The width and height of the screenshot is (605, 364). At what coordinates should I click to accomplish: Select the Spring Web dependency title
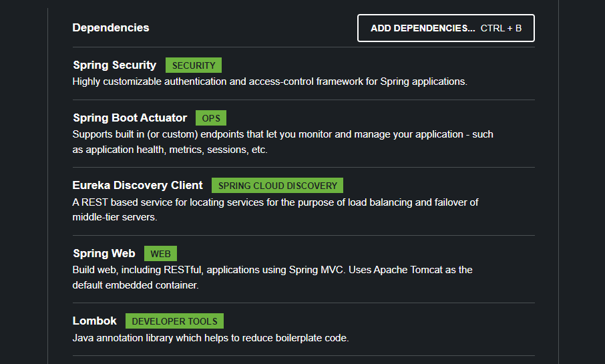104,253
